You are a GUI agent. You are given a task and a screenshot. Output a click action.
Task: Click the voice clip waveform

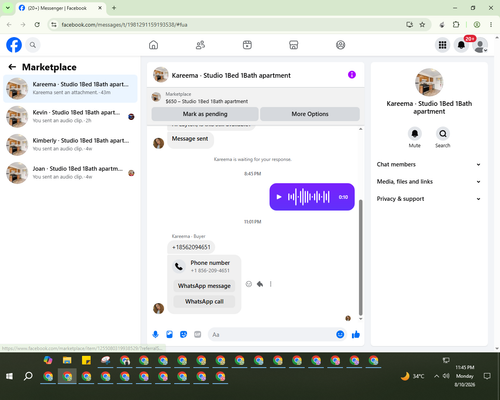pyautogui.click(x=309, y=197)
